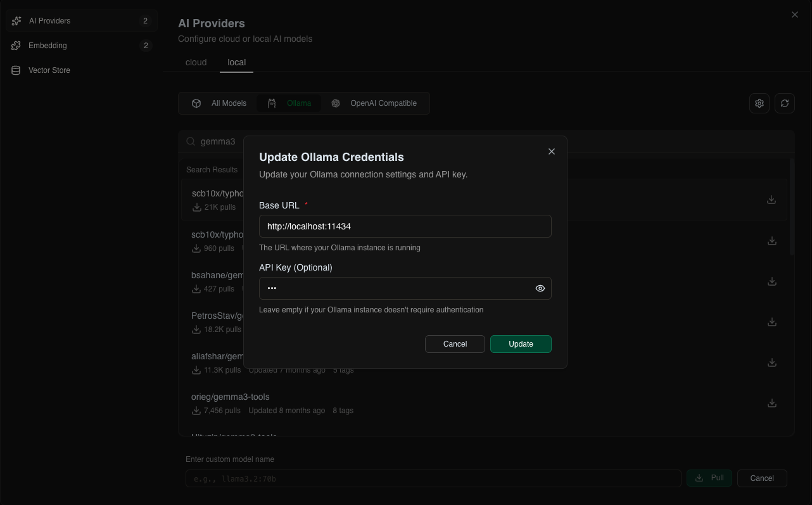Click the AI Providers sparkle icon
The height and width of the screenshot is (505, 812).
pyautogui.click(x=16, y=21)
